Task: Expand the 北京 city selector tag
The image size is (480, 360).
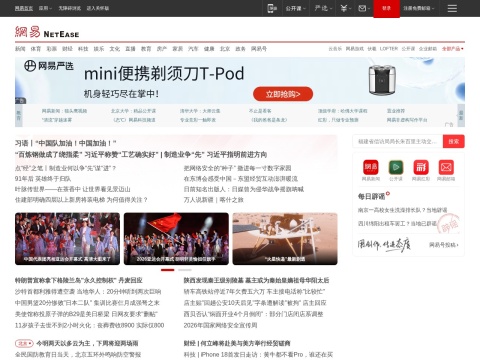Action: click(x=24, y=343)
